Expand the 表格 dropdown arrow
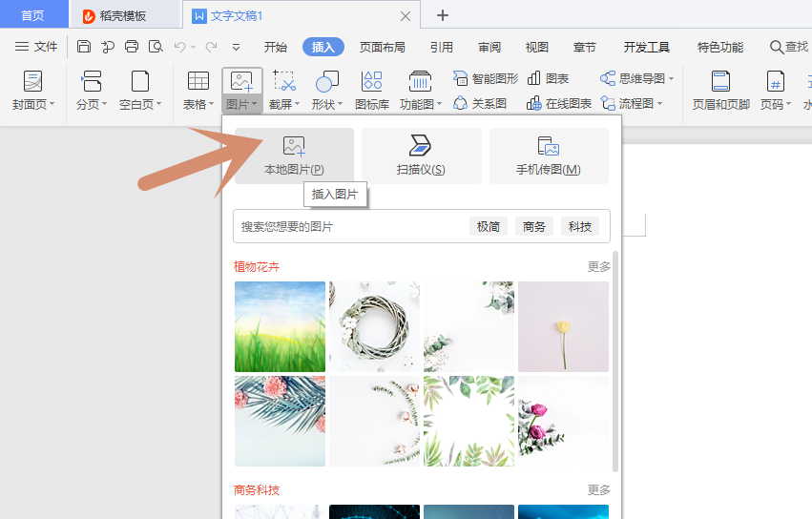 pyautogui.click(x=211, y=104)
